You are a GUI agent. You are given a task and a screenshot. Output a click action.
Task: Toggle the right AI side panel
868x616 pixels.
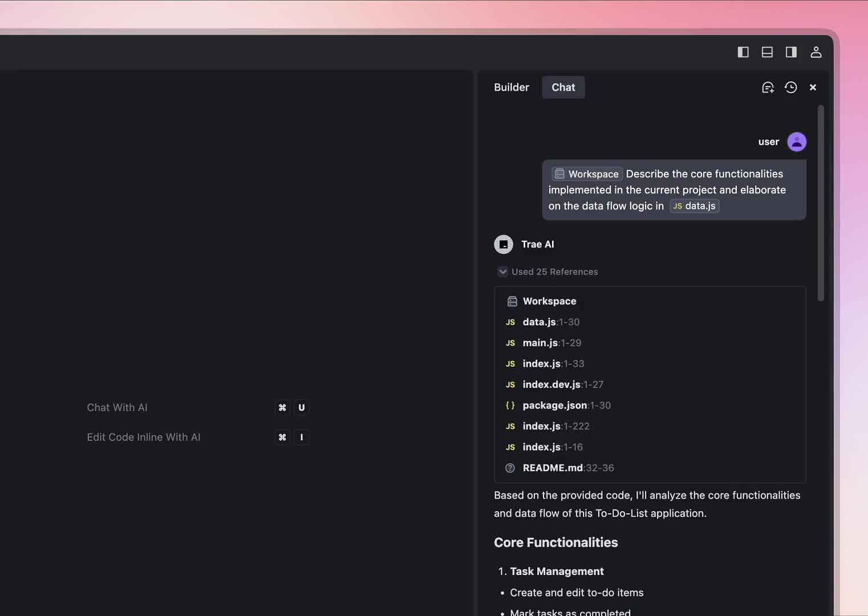pos(791,52)
